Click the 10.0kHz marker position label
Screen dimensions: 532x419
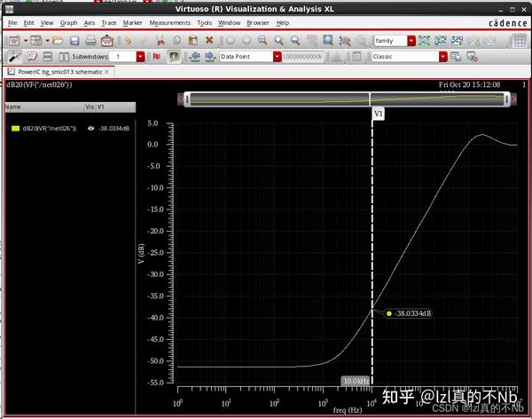click(x=356, y=381)
